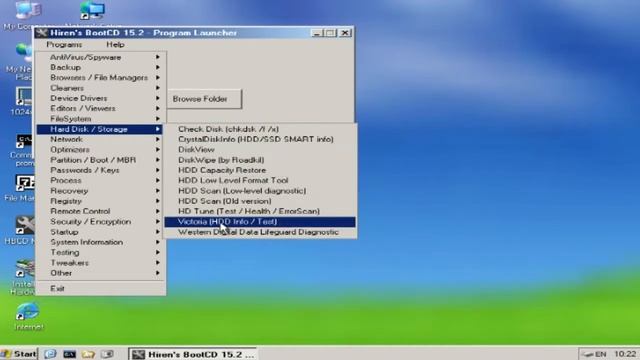Open Internet Explorer quick launch icon
Image resolution: width=640 pixels, height=360 pixels.
coord(51,354)
